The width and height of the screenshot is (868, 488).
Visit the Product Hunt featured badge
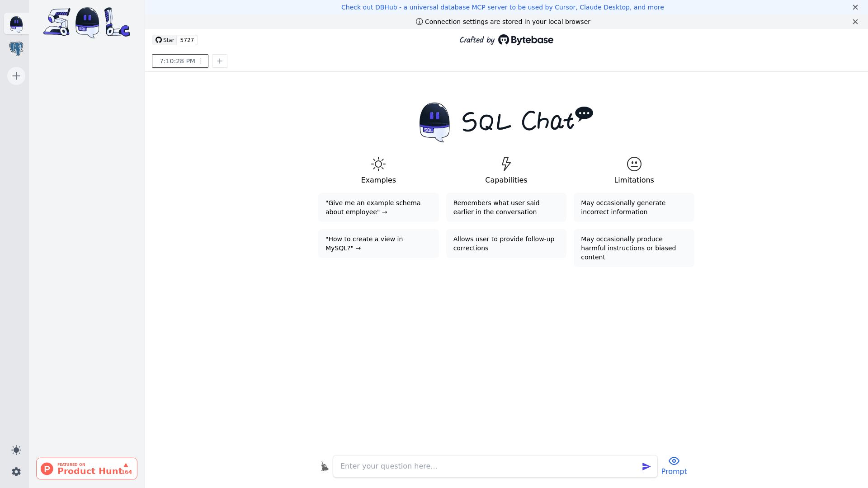[86, 469]
